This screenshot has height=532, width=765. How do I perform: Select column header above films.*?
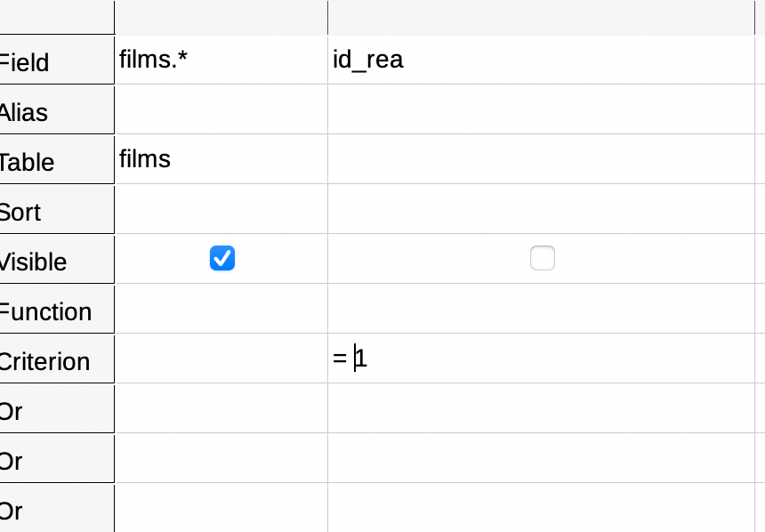coord(221,18)
